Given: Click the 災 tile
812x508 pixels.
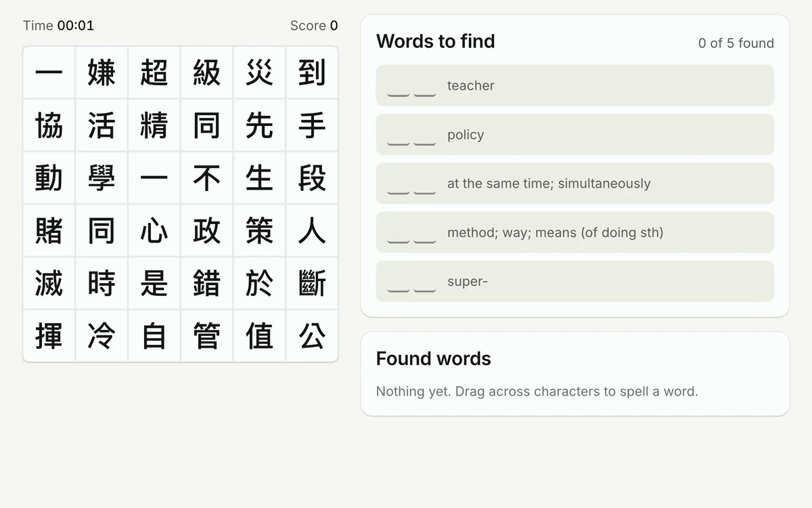Looking at the screenshot, I should tap(260, 72).
